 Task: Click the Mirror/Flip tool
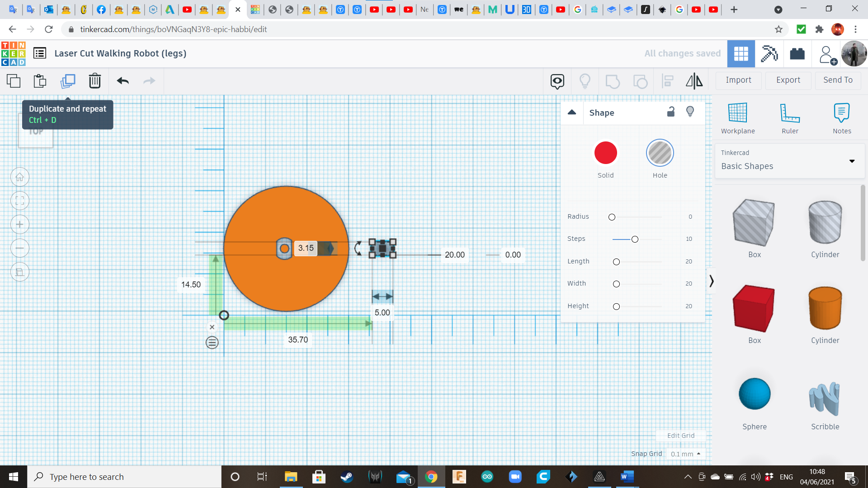tap(694, 81)
